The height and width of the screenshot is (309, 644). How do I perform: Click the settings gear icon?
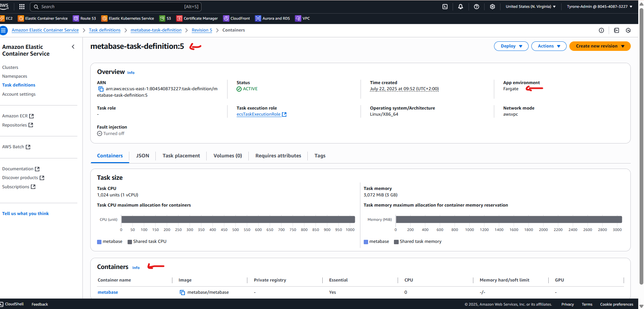coord(492,6)
